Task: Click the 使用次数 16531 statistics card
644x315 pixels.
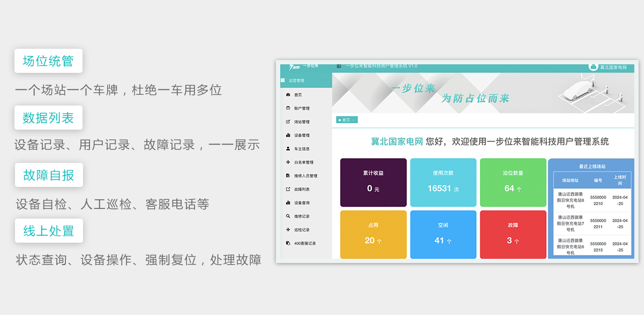Action: [443, 183]
